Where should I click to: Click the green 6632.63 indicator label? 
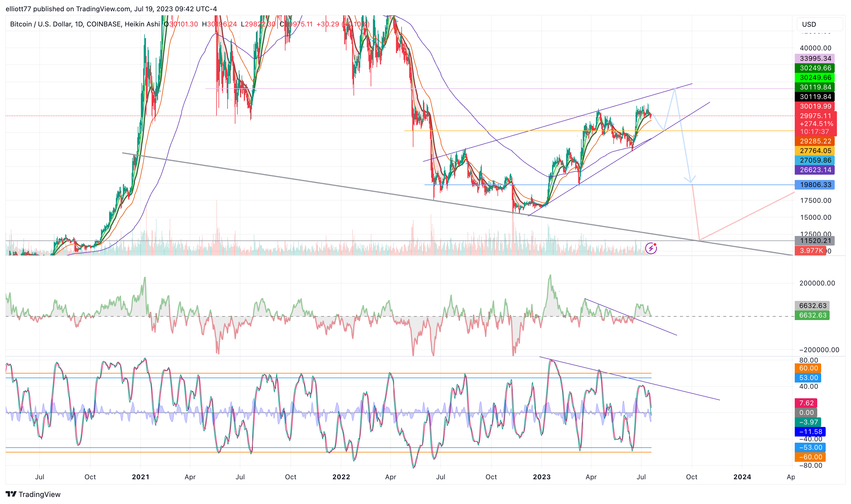click(x=812, y=315)
